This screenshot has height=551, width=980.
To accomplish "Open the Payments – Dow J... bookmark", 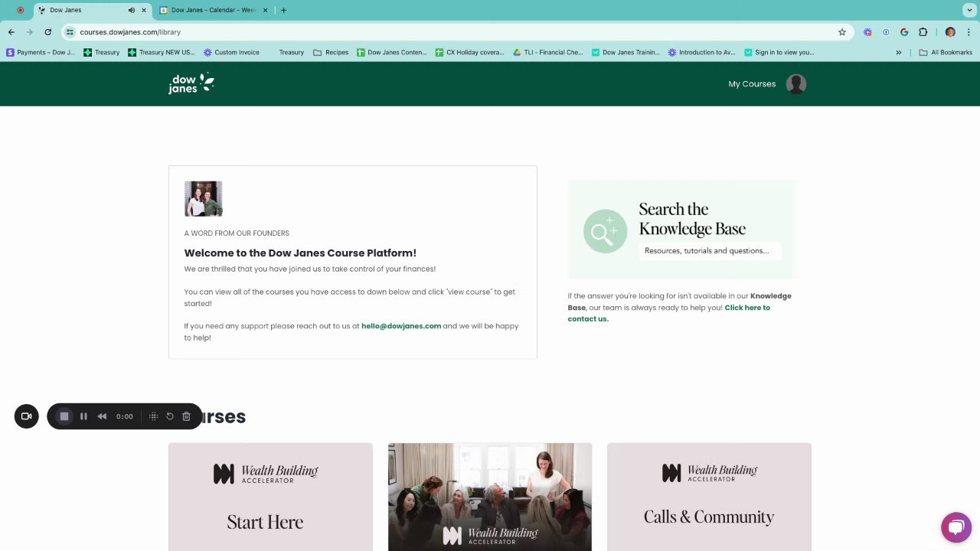I will click(41, 53).
